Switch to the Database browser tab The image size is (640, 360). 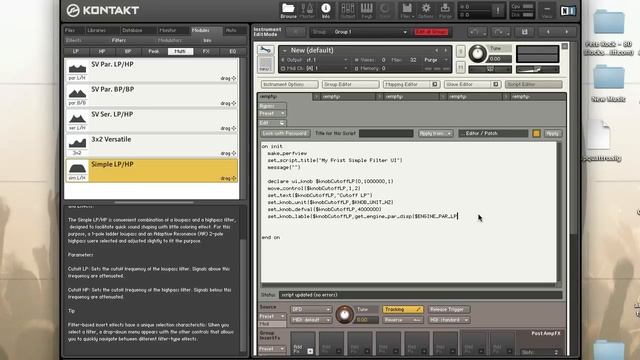coord(133,30)
